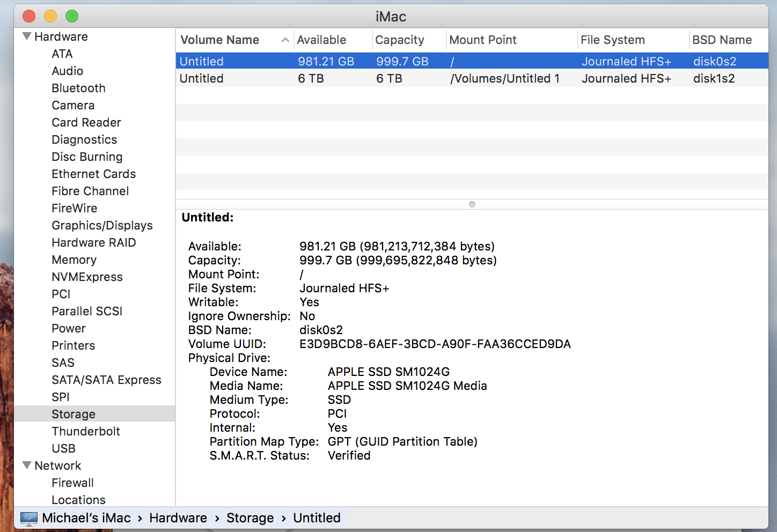Click the Media Name value in details

[407, 386]
